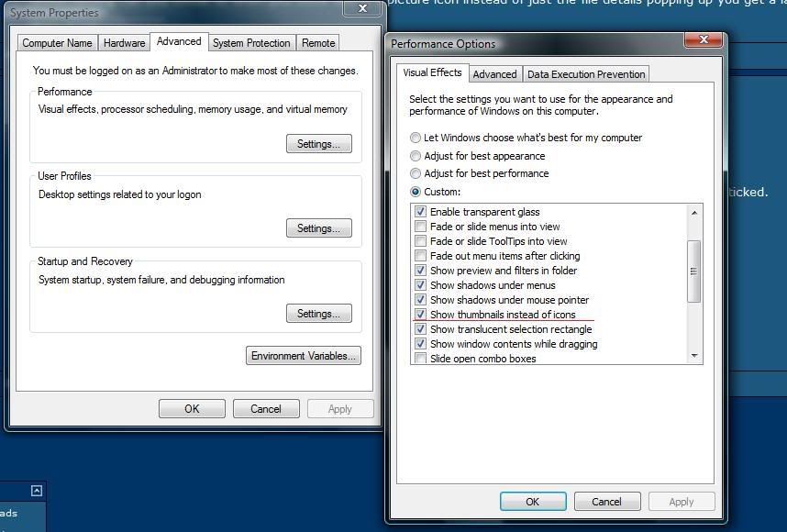Go to the Computer Name tab
Screen dimensions: 787x532
[x=57, y=43]
